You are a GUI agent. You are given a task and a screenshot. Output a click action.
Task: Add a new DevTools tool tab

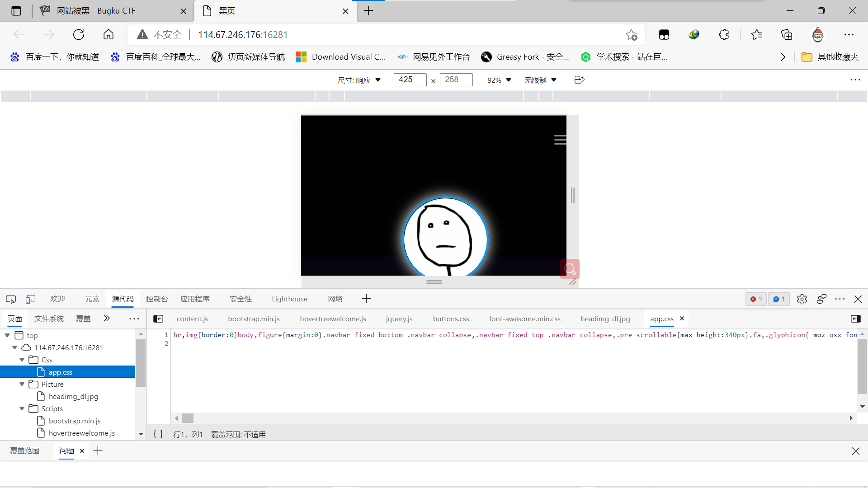pyautogui.click(x=366, y=299)
